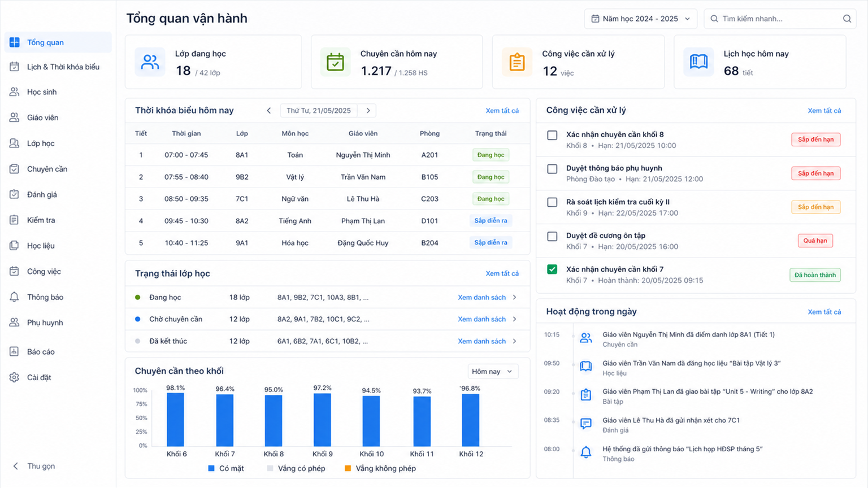Screen dimensions: 868x488
Task: Click Xem tất cả in Hoạt động trong ngày
Action: point(824,312)
